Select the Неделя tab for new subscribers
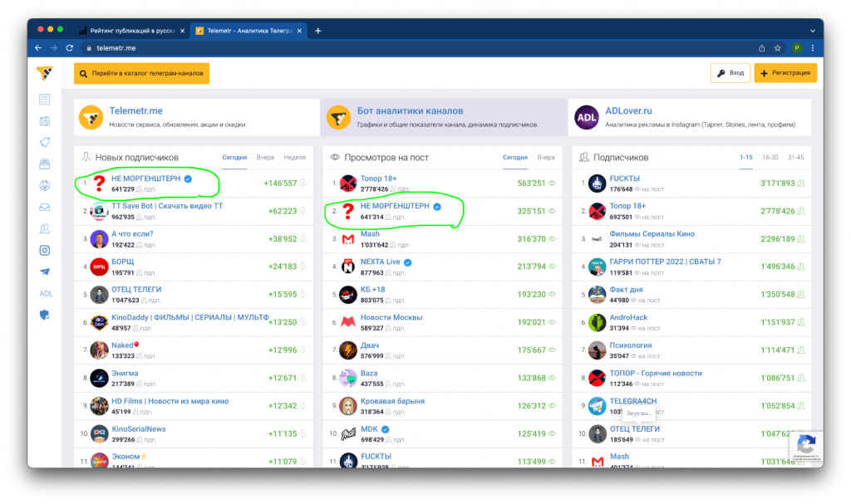 [294, 157]
